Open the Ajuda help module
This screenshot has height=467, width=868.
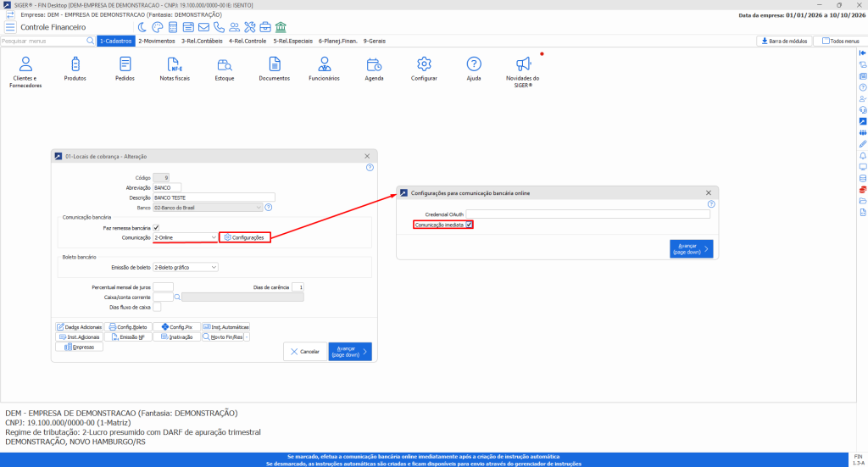pos(474,69)
